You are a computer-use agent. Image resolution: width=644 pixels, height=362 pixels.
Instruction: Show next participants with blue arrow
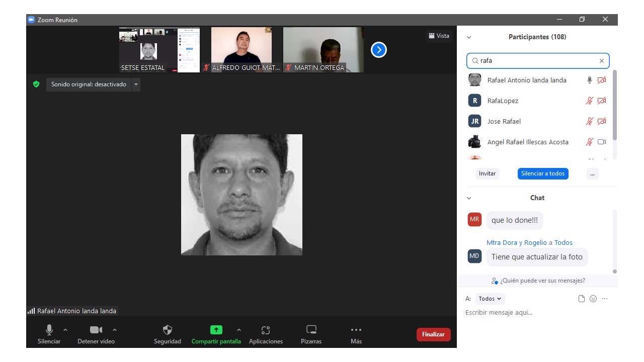(379, 50)
